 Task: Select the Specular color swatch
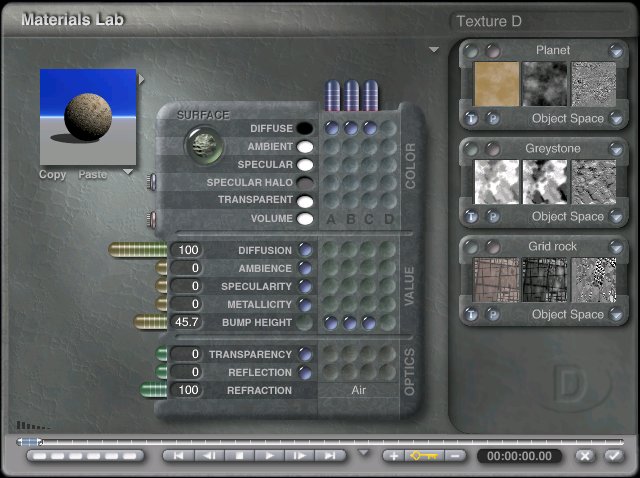tap(304, 165)
